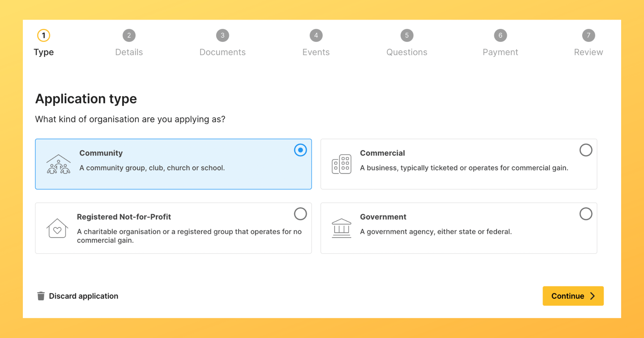Select the Community radio button
The image size is (644, 338).
coord(300,150)
